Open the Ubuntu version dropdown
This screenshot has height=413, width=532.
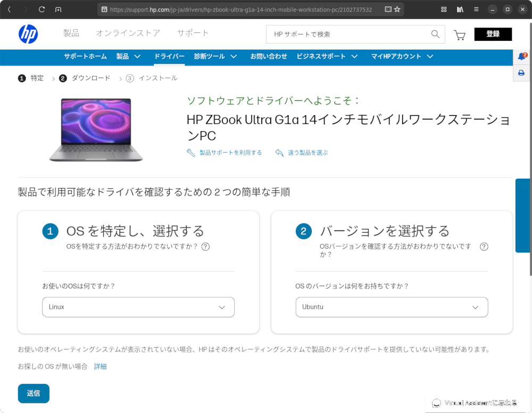(x=392, y=307)
